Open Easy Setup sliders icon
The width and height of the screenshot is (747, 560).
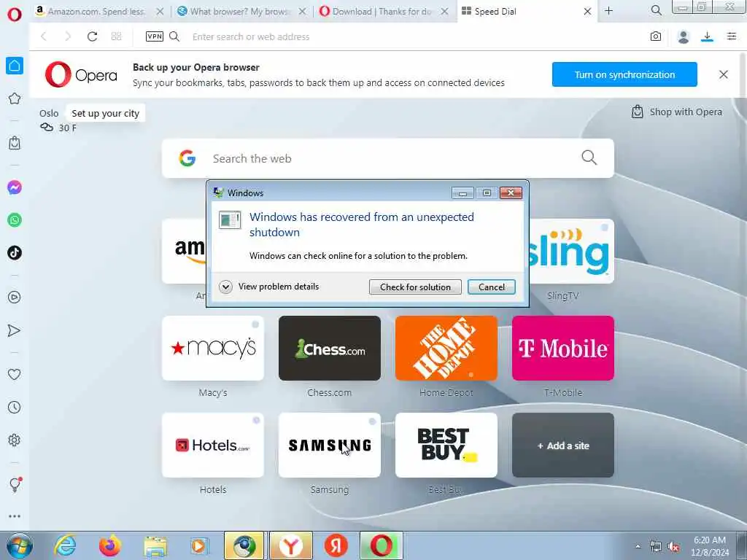(x=732, y=36)
